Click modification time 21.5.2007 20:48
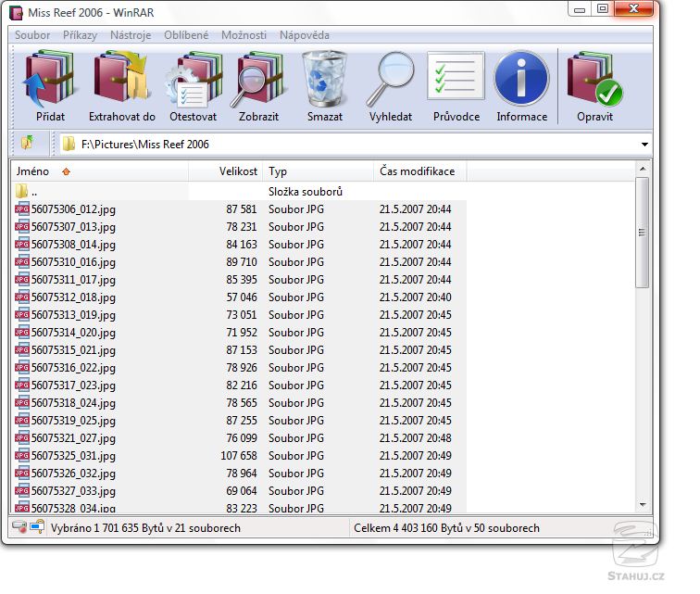This screenshot has height=594, width=700. (415, 438)
